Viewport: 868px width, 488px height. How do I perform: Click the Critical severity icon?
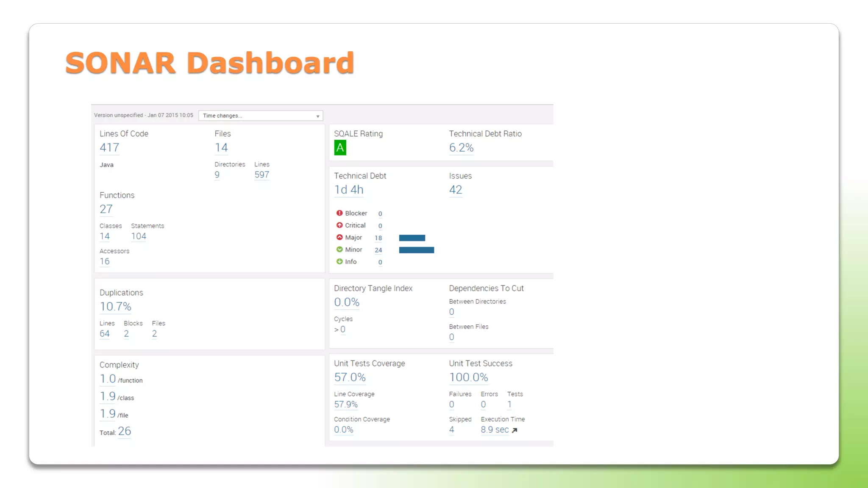(x=339, y=225)
